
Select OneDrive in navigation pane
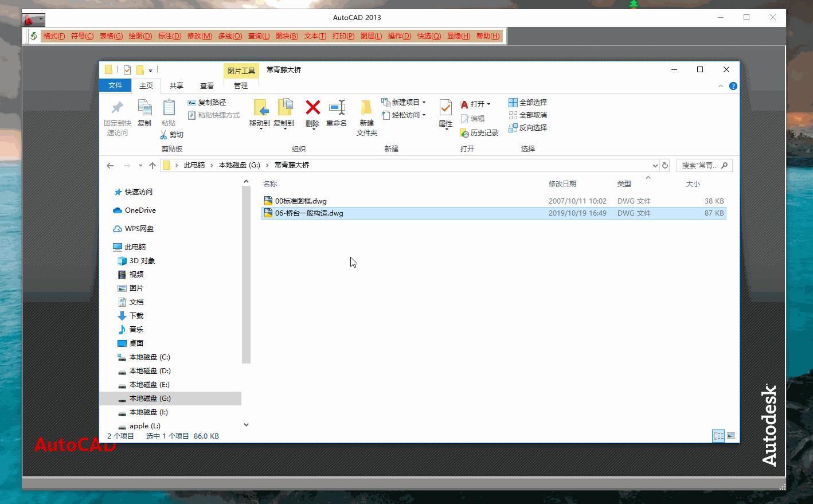point(140,210)
